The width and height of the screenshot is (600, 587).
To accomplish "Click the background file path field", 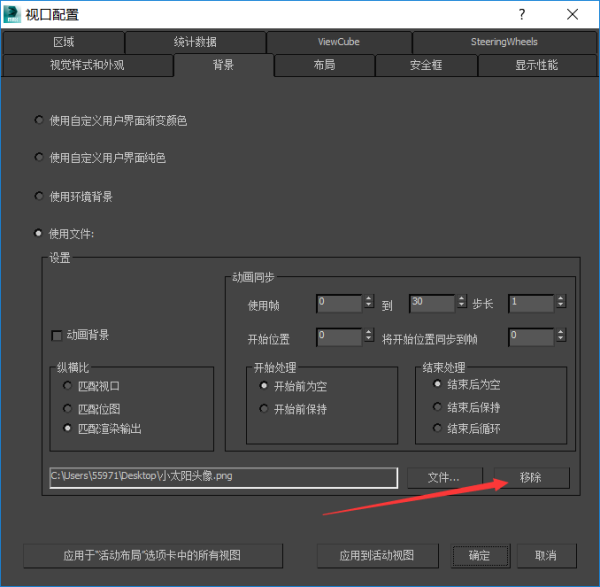I will pos(223,478).
